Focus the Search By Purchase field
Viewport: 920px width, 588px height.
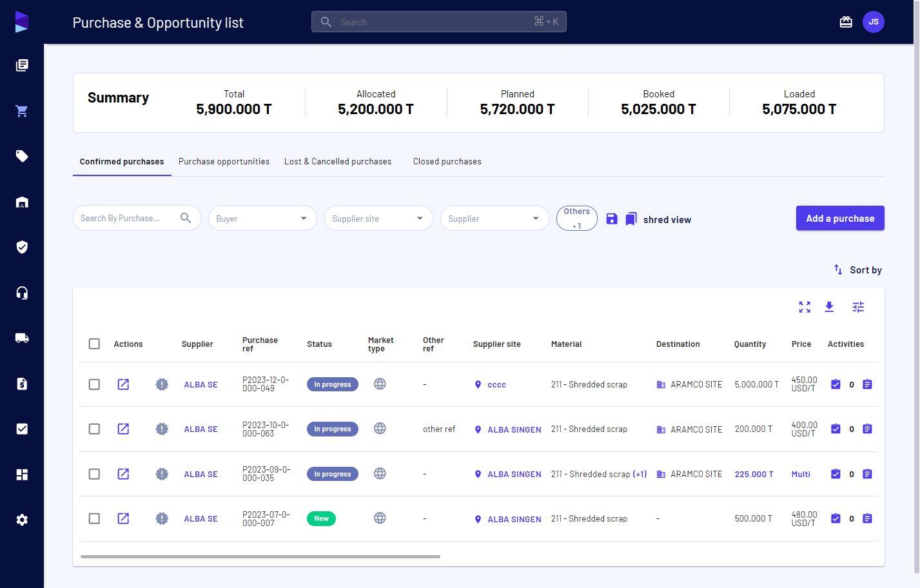point(137,219)
